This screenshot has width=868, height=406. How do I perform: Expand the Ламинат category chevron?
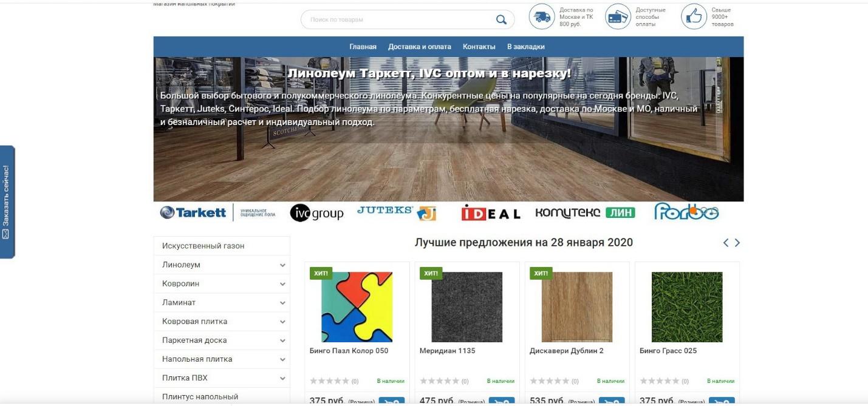[282, 303]
